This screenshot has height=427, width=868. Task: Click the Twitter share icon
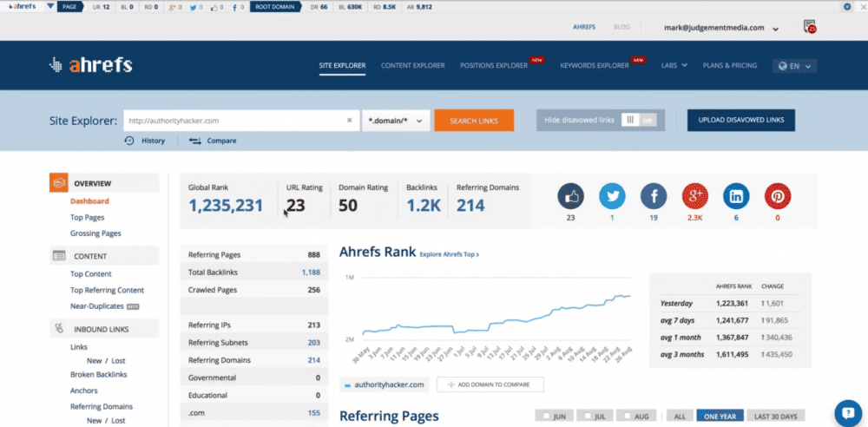pos(612,196)
